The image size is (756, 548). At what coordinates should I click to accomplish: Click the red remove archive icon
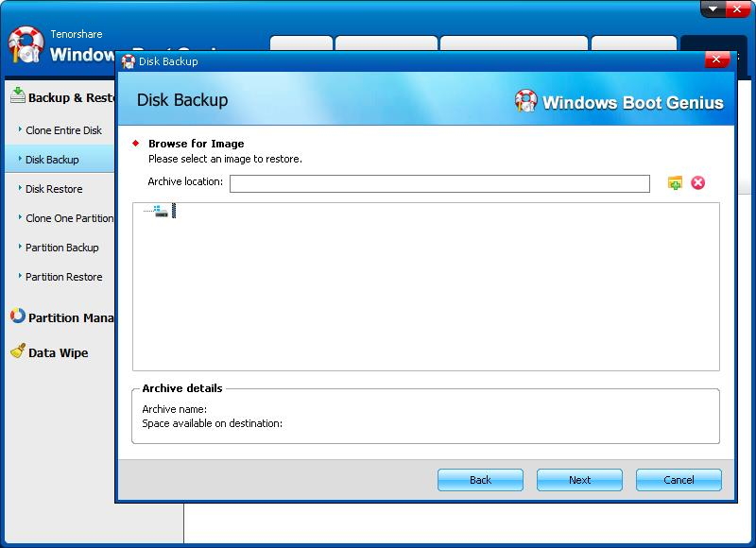tap(697, 182)
